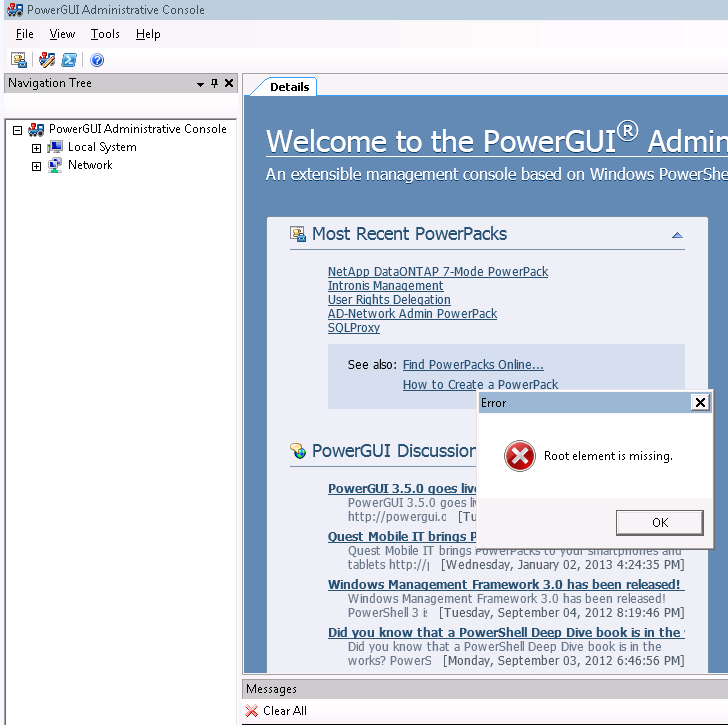
Task: Open the Navigation Tree panel dropdown arrow
Action: tap(200, 84)
